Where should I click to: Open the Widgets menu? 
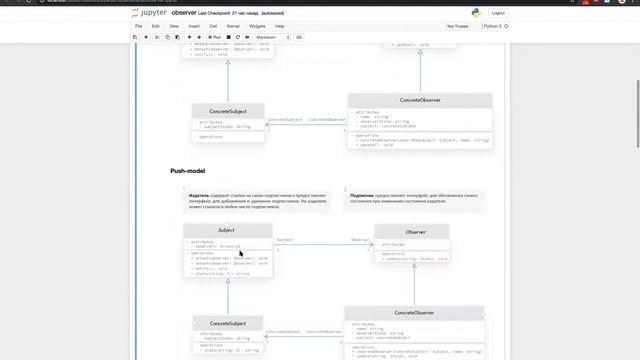click(257, 26)
